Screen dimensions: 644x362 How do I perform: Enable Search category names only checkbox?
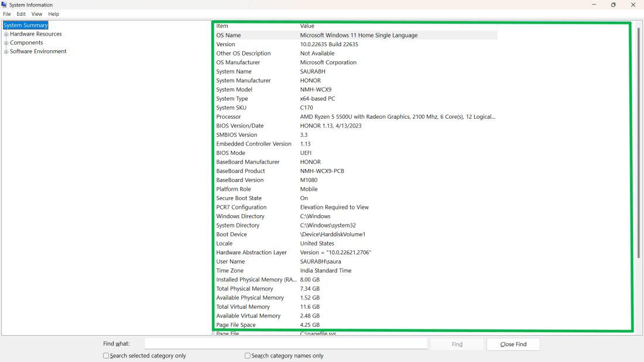pyautogui.click(x=247, y=356)
